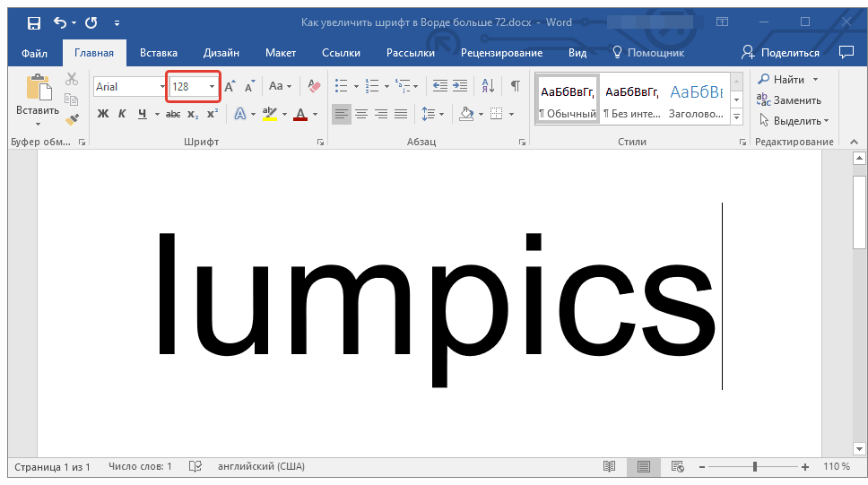The height and width of the screenshot is (485, 868).
Task: Expand the Выделить dropdown
Action: click(x=794, y=120)
